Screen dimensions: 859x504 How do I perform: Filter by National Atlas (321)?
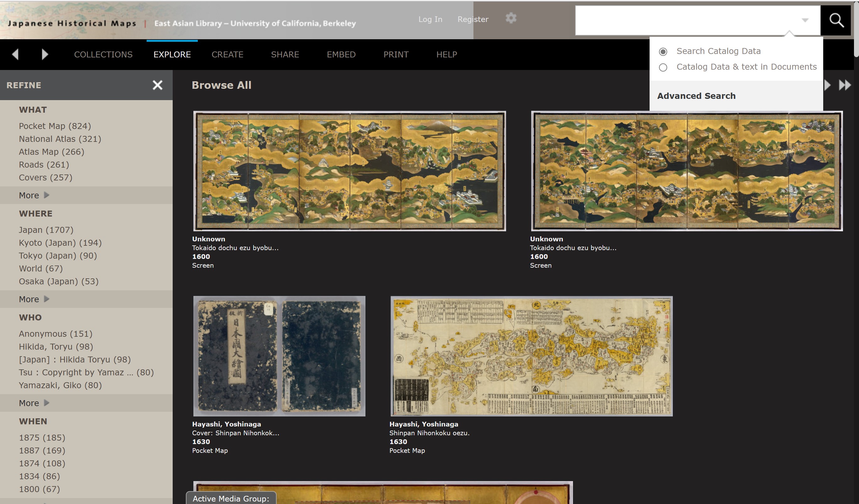60,139
